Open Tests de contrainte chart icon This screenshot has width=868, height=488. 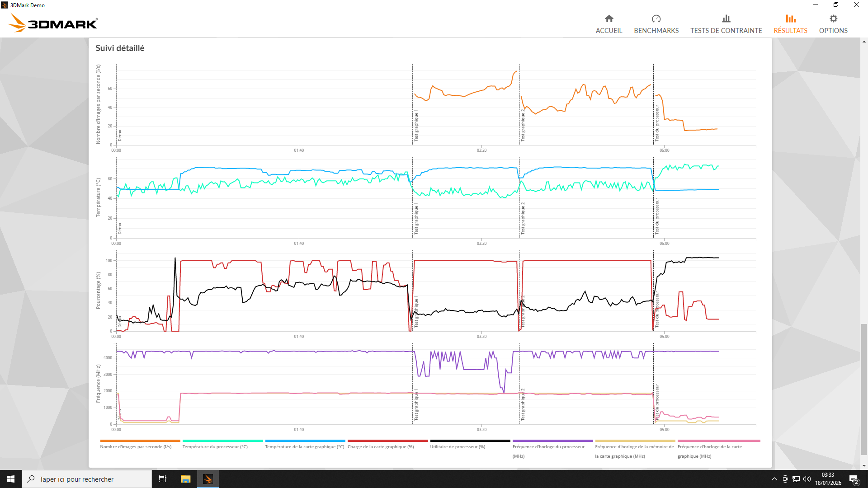tap(726, 19)
